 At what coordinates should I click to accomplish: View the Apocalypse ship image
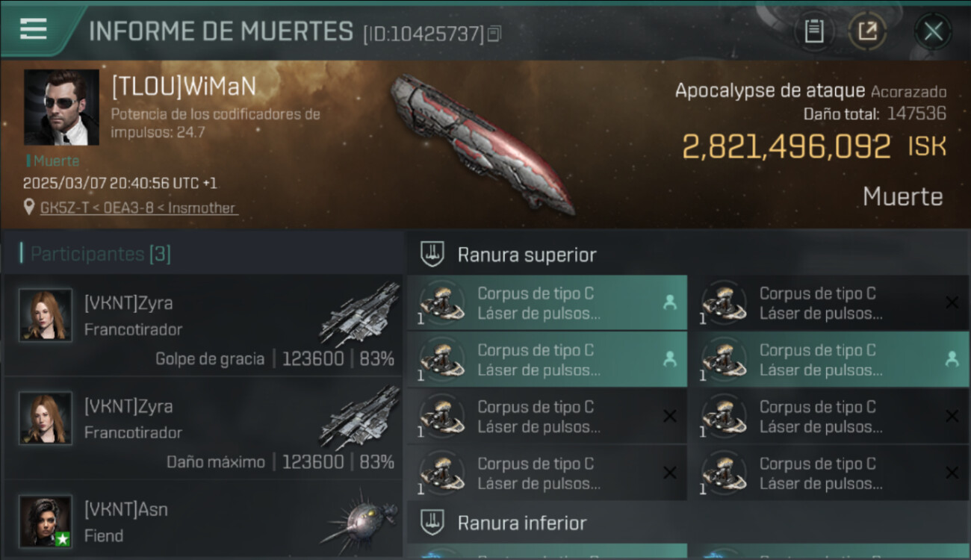(x=482, y=144)
